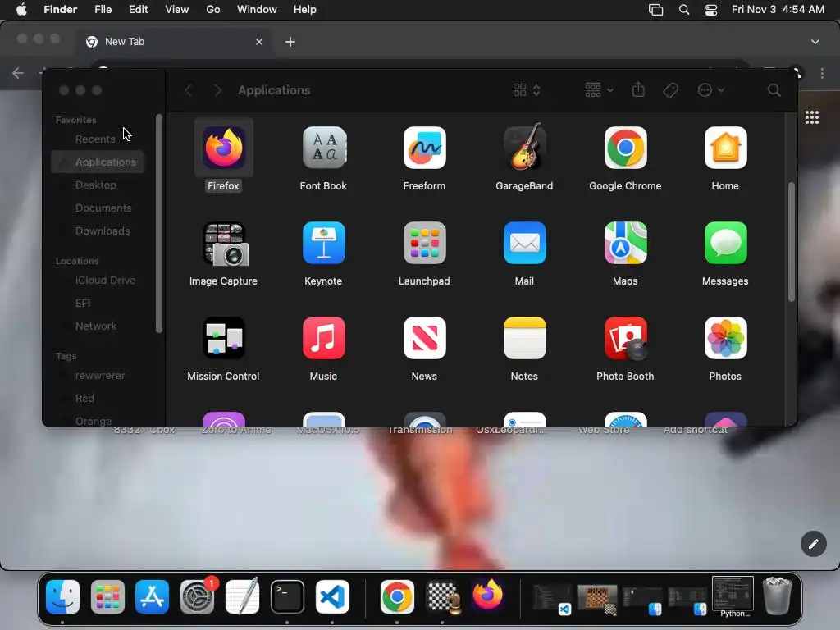Screen dimensions: 840x630
Task: Open App Store from the Dock
Action: pos(152,596)
